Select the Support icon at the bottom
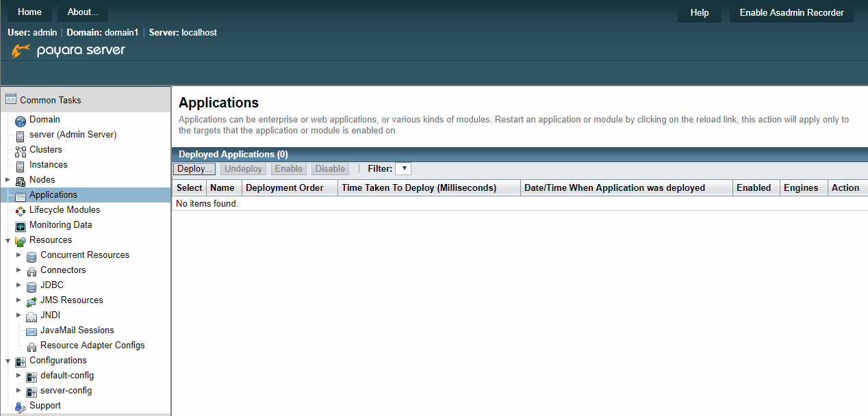 tap(21, 405)
